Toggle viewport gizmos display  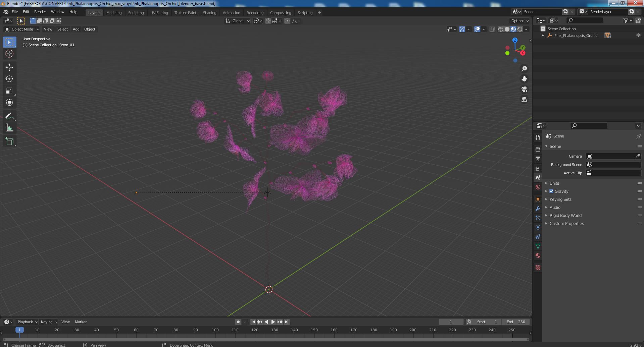(x=462, y=29)
